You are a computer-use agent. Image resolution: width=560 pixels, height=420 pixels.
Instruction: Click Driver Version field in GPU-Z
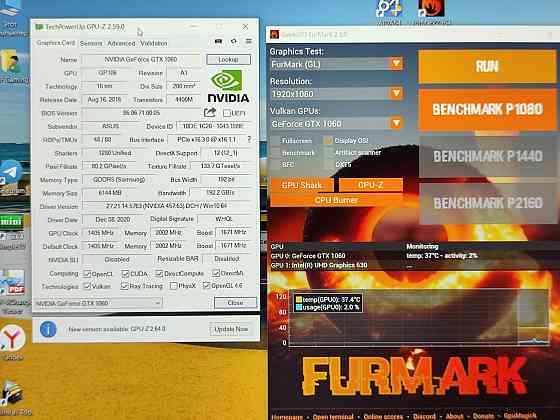(166, 206)
